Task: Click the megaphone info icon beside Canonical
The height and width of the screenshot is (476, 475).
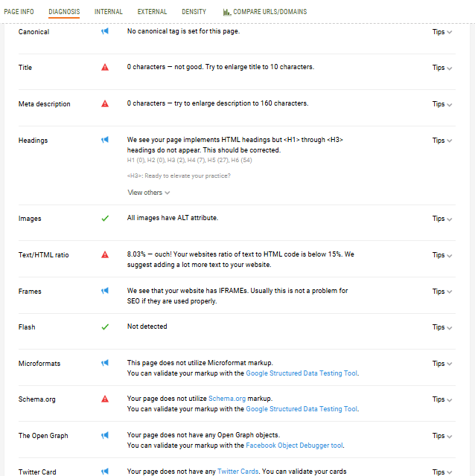Action: [105, 31]
